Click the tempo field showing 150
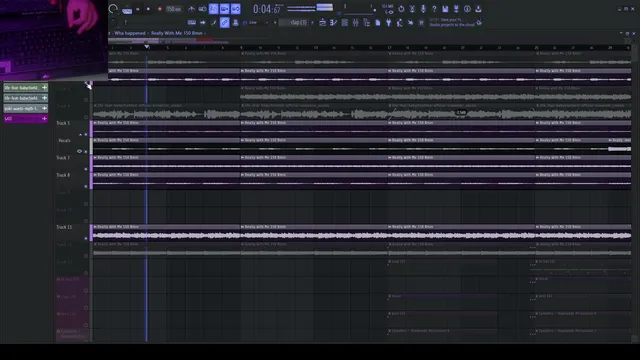 coord(173,9)
